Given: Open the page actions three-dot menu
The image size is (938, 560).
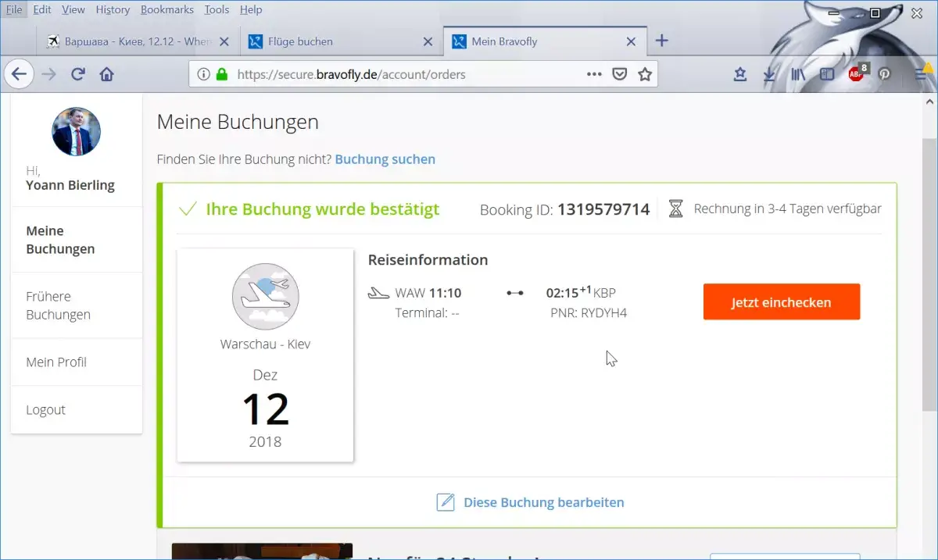Looking at the screenshot, I should click(594, 74).
